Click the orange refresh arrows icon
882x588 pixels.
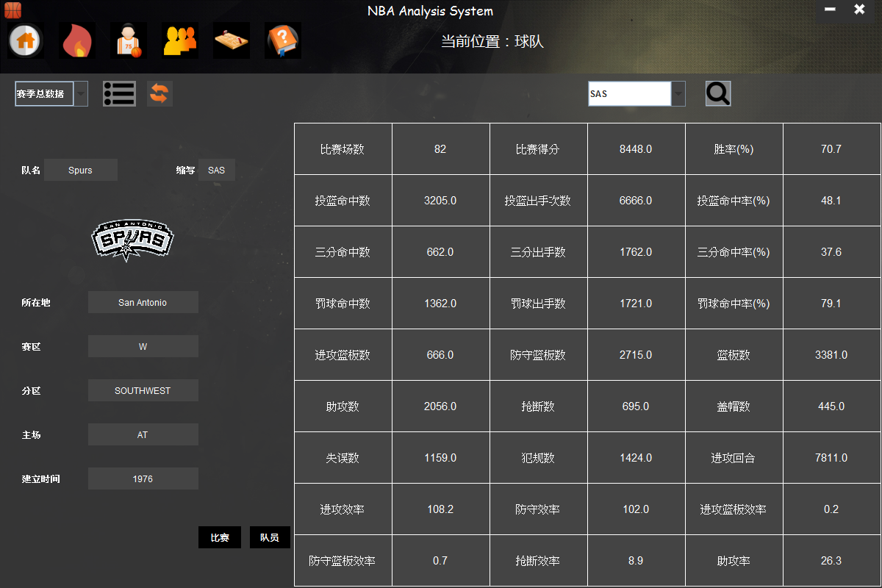[x=159, y=93]
